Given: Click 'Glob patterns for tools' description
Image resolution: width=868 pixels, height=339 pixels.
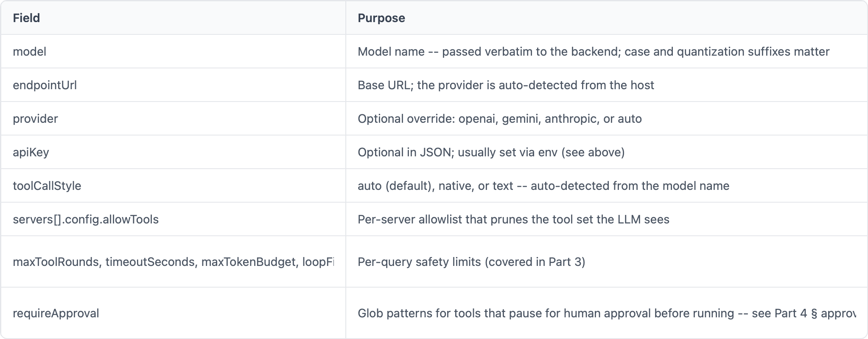Looking at the screenshot, I should coord(607,313).
